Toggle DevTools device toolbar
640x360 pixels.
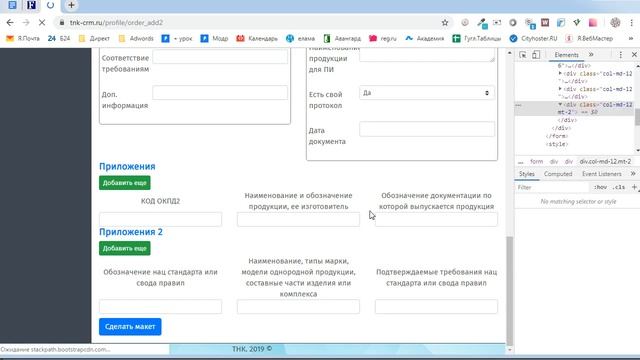pos(536,55)
